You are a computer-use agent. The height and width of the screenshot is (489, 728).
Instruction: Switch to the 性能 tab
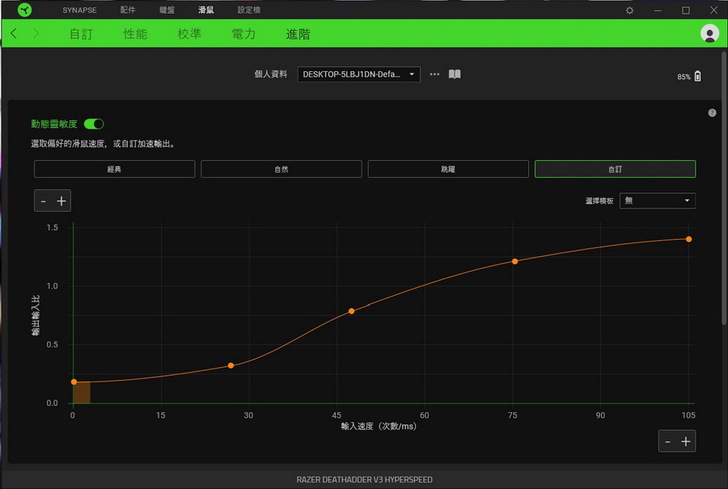click(135, 34)
